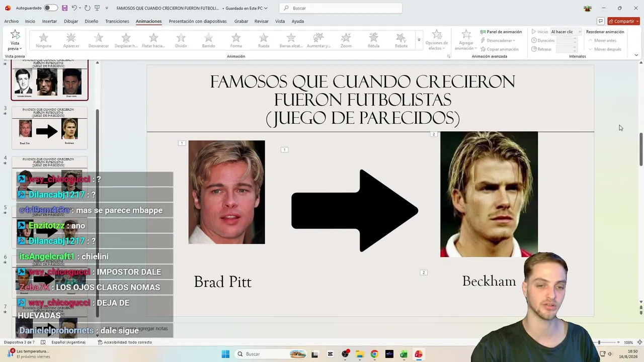The image size is (644, 362).
Task: Collapse the ribbon with the chevron
Action: 636,55
